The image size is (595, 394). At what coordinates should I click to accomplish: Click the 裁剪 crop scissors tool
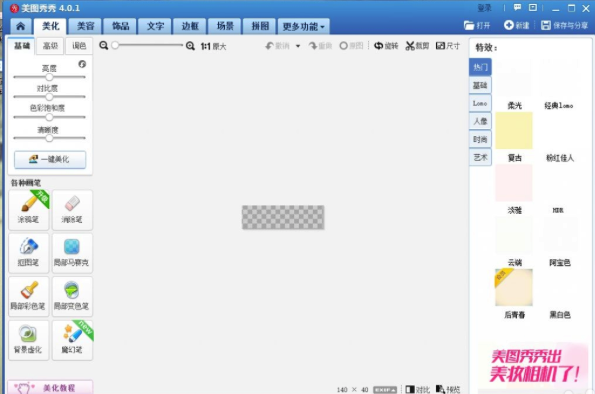(x=417, y=46)
